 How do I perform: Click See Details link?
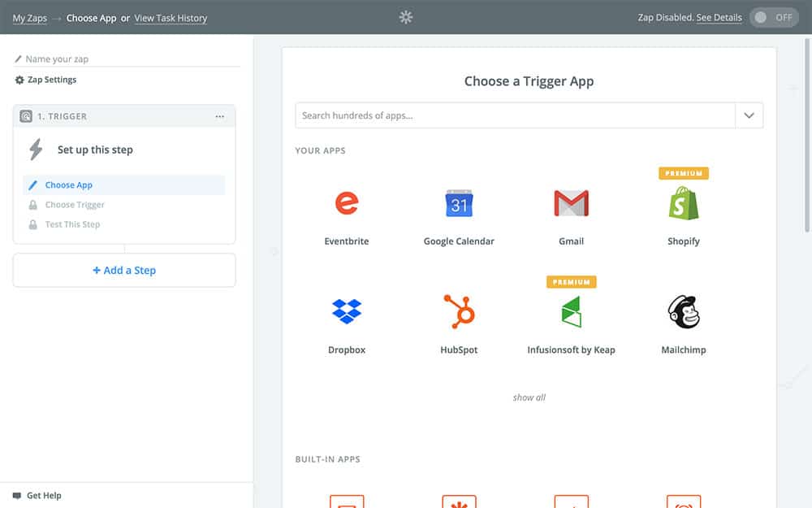pyautogui.click(x=719, y=18)
